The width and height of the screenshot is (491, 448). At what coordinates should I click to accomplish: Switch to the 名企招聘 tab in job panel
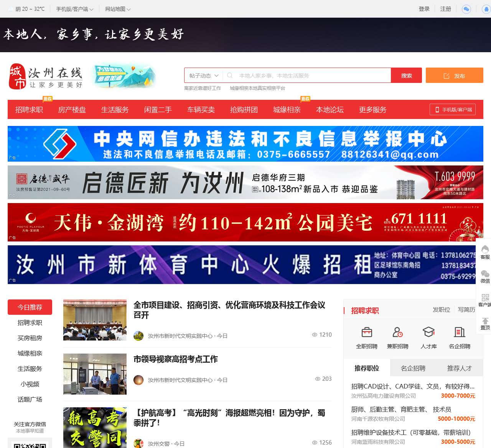point(413,368)
